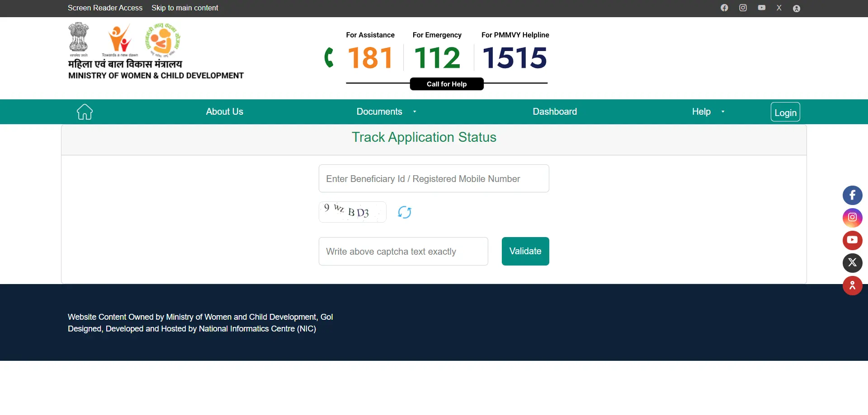Click the national emblem logo
Viewport: 868px width, 415px height.
click(79, 39)
